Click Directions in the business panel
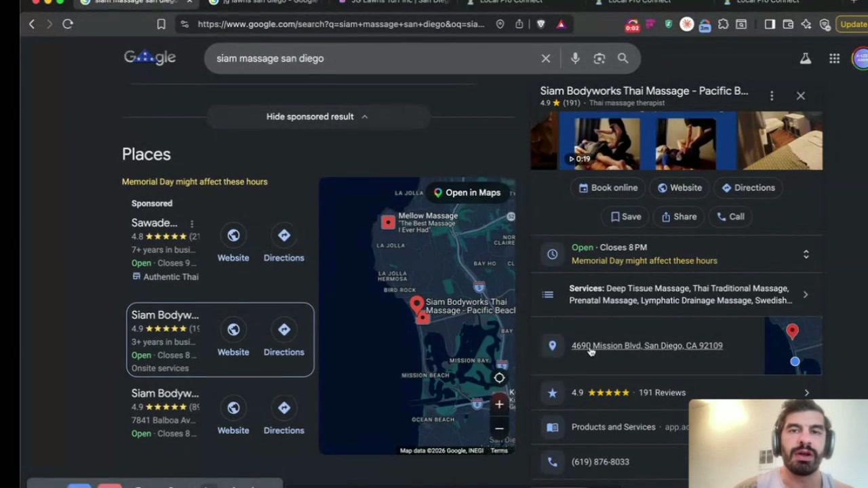Screen dimensions: 868x488 [x=749, y=188]
